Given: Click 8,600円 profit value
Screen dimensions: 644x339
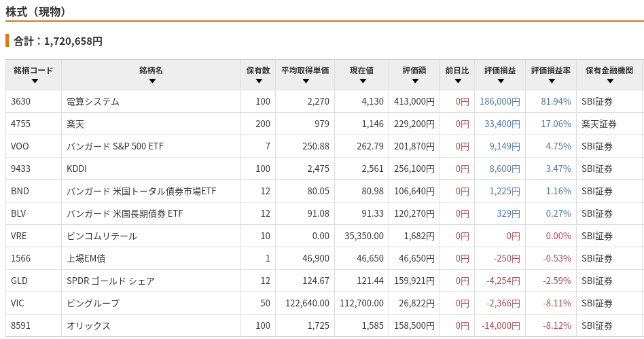Looking at the screenshot, I should pos(504,168).
